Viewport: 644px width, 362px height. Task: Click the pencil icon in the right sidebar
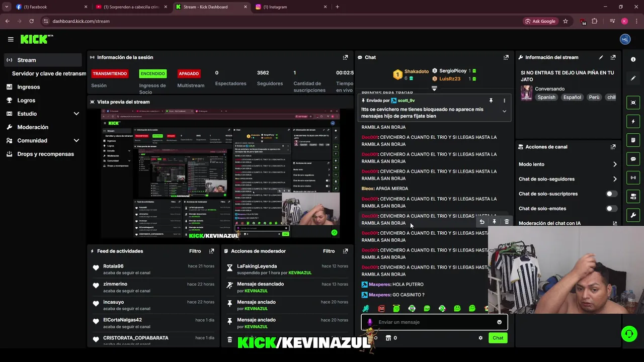click(x=633, y=78)
